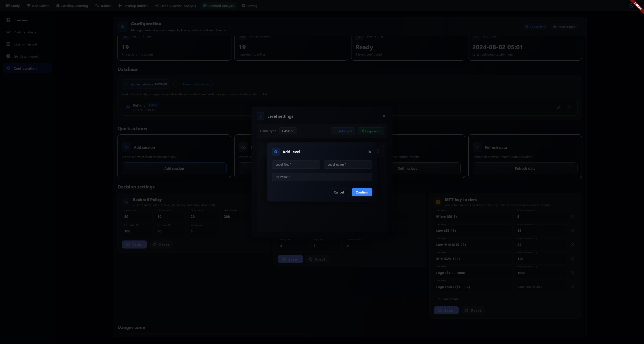Click the Add level dialog layers icon
Viewport: 644px width, 344px height.
(x=276, y=152)
